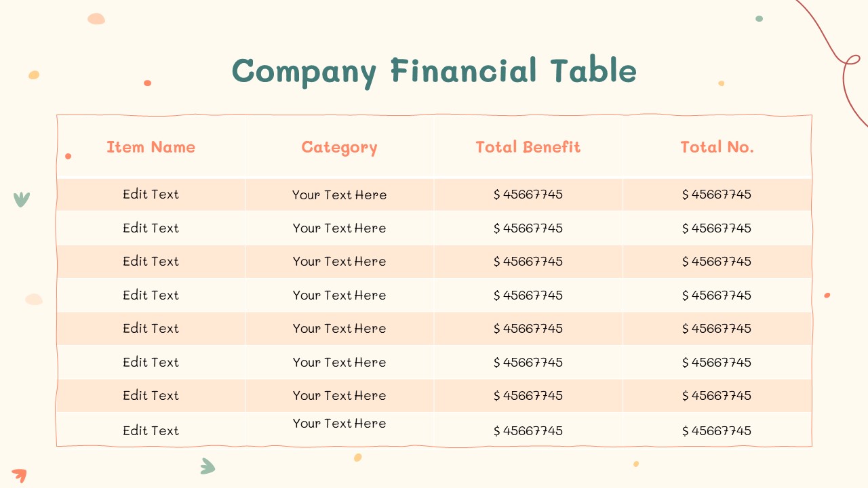Select green leaf below the table

(208, 466)
